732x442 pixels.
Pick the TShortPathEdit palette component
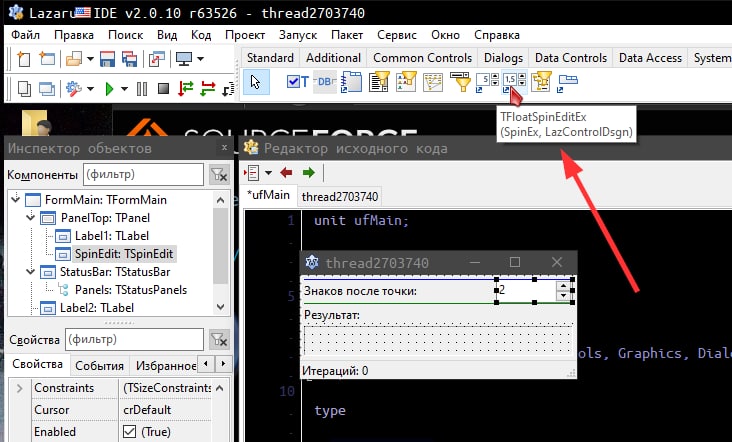point(460,82)
